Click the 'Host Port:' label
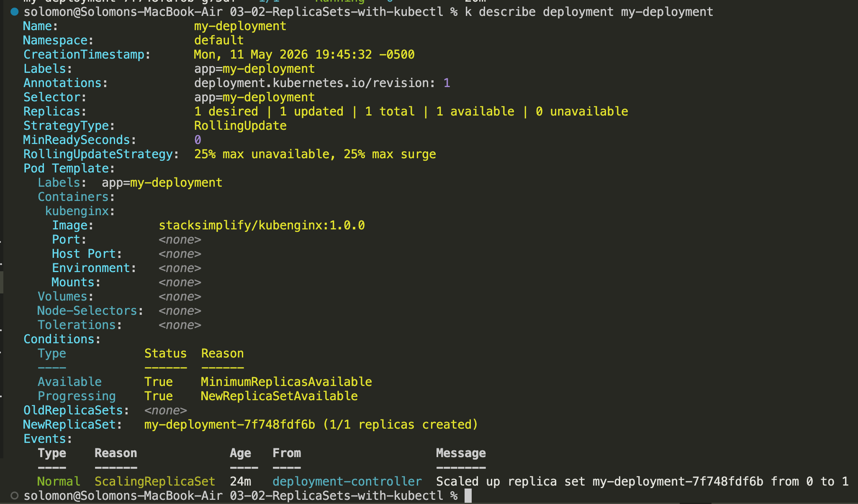The height and width of the screenshot is (504, 858). click(87, 254)
